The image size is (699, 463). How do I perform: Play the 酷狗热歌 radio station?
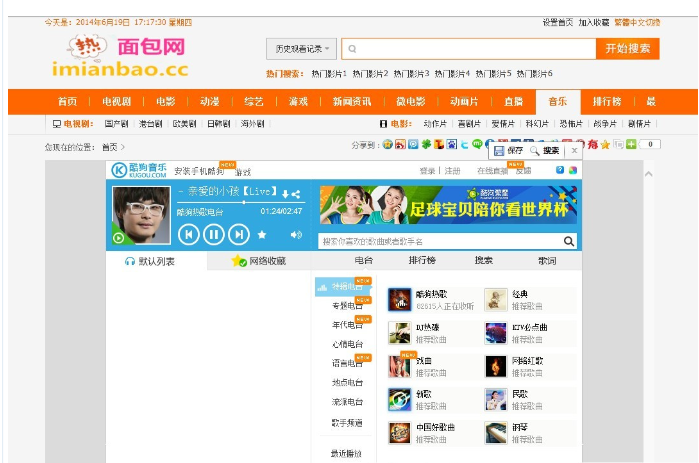[x=399, y=299]
